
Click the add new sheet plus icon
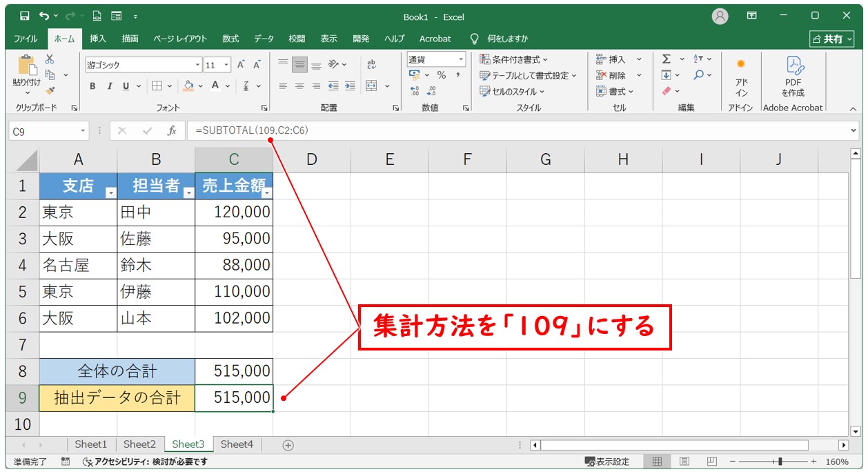(x=288, y=445)
